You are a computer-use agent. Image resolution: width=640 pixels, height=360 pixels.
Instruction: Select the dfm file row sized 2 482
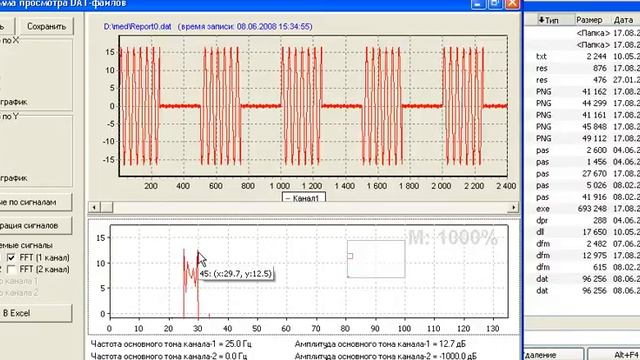click(582, 244)
